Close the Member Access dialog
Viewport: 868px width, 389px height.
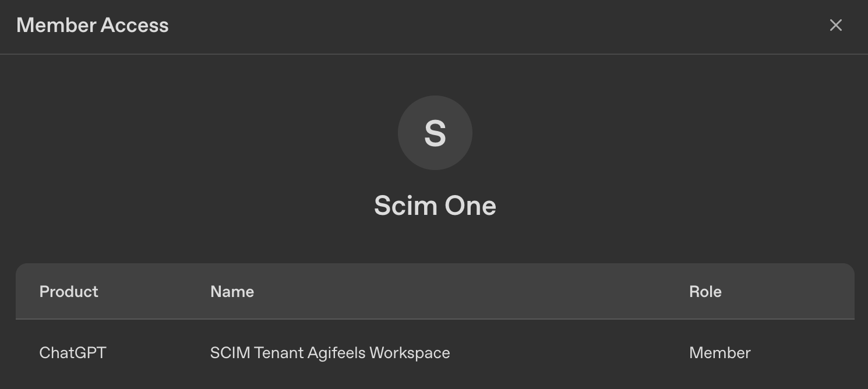click(x=835, y=25)
